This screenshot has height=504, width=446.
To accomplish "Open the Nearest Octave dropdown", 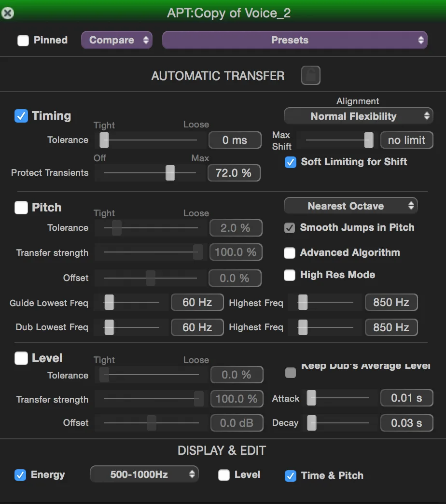I will [350, 206].
